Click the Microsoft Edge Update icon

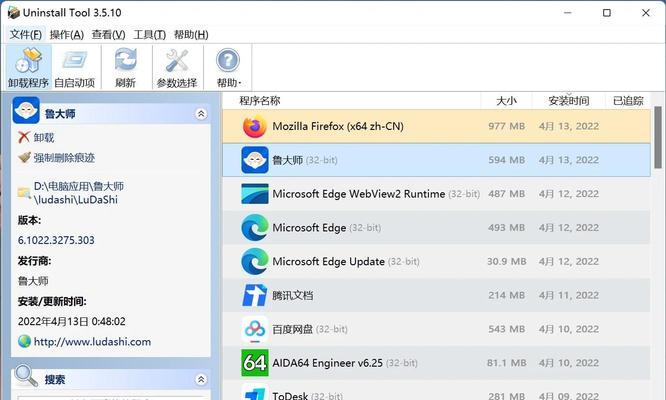pos(254,261)
